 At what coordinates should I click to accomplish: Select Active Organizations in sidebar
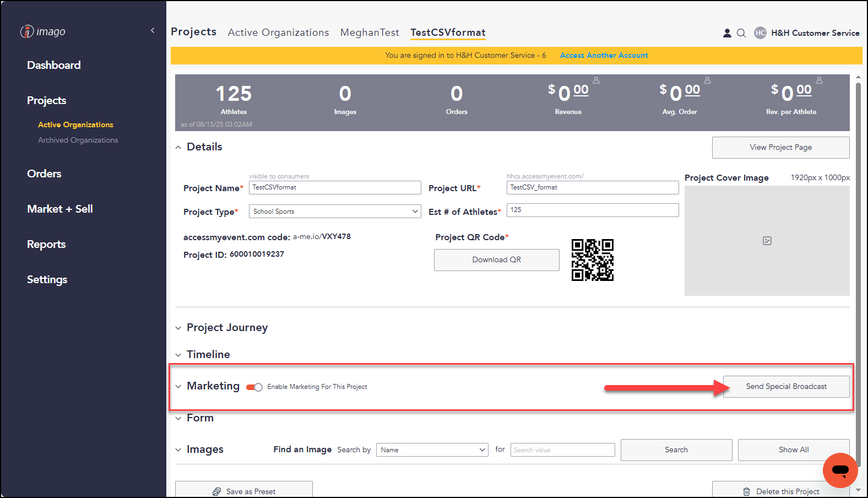(x=75, y=124)
